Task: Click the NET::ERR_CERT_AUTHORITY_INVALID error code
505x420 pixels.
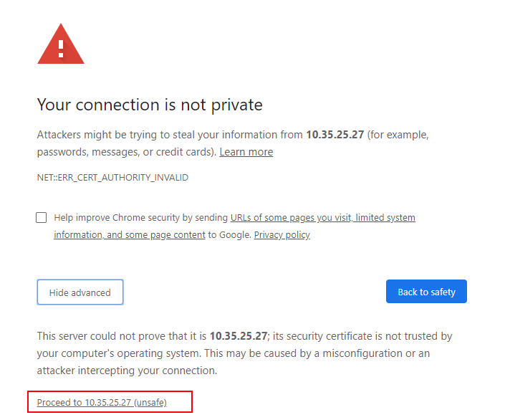Action: pyautogui.click(x=112, y=178)
